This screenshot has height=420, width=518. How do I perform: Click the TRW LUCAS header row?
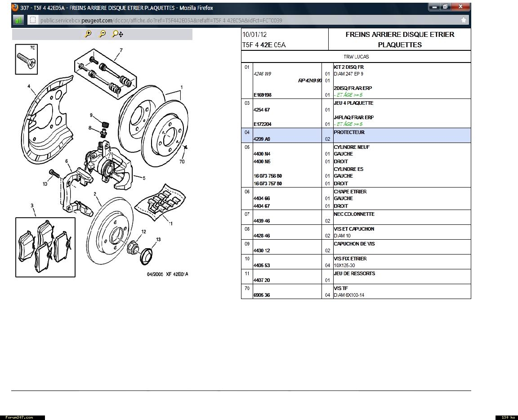(356, 57)
